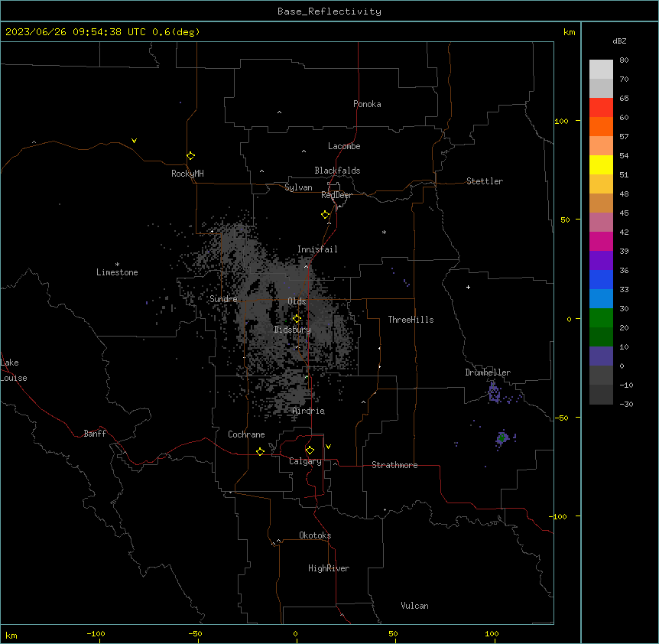
Task: Choose the light blue 30-33 dBZ swatch
Action: (x=601, y=298)
